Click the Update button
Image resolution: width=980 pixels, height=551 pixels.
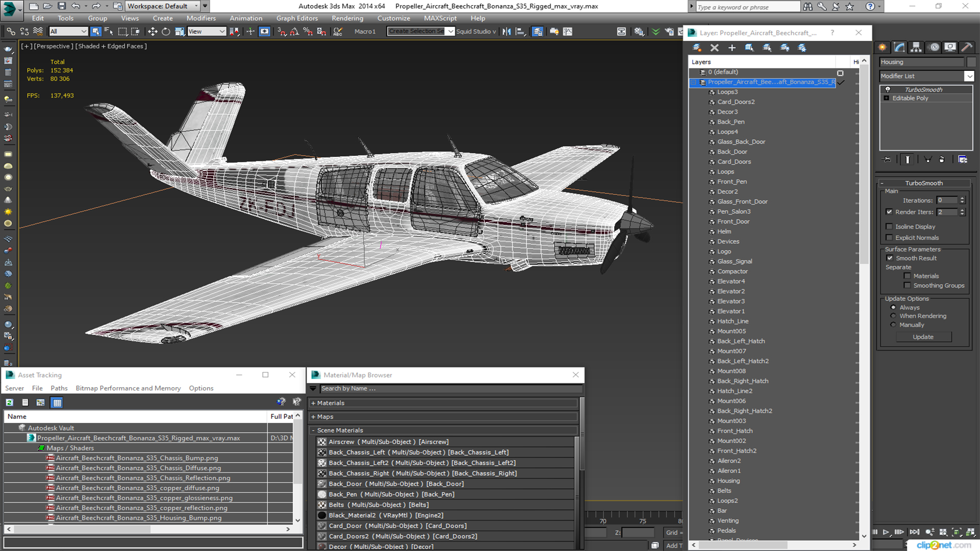(x=923, y=337)
